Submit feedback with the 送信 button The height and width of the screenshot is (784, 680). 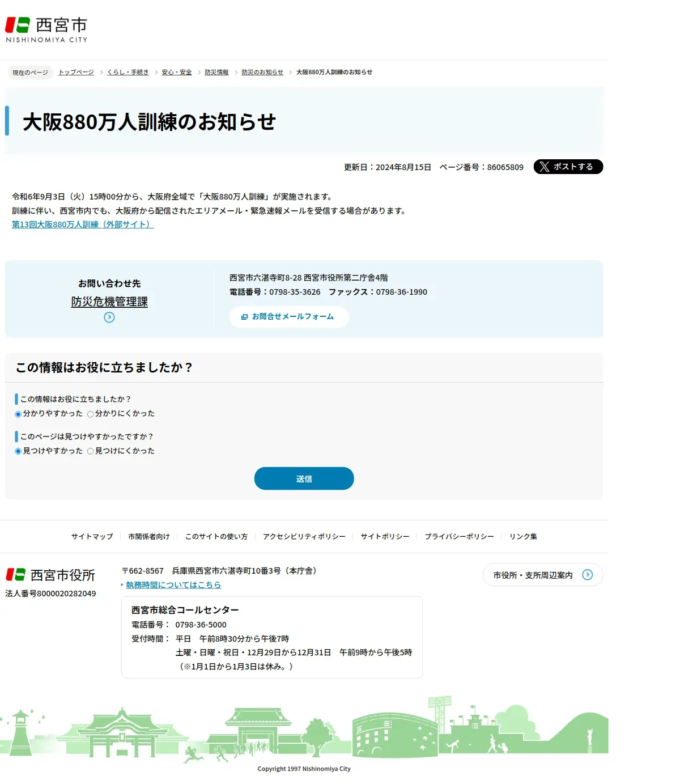[x=304, y=478]
